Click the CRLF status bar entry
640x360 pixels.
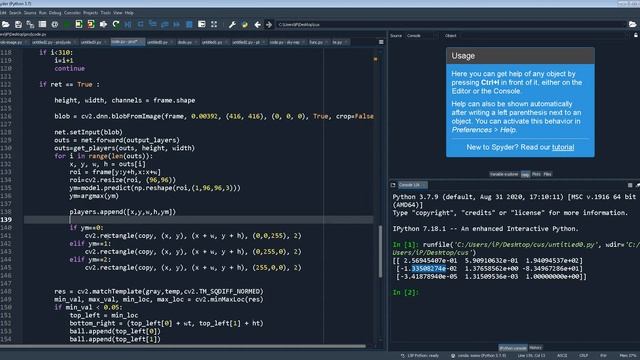(x=584, y=356)
